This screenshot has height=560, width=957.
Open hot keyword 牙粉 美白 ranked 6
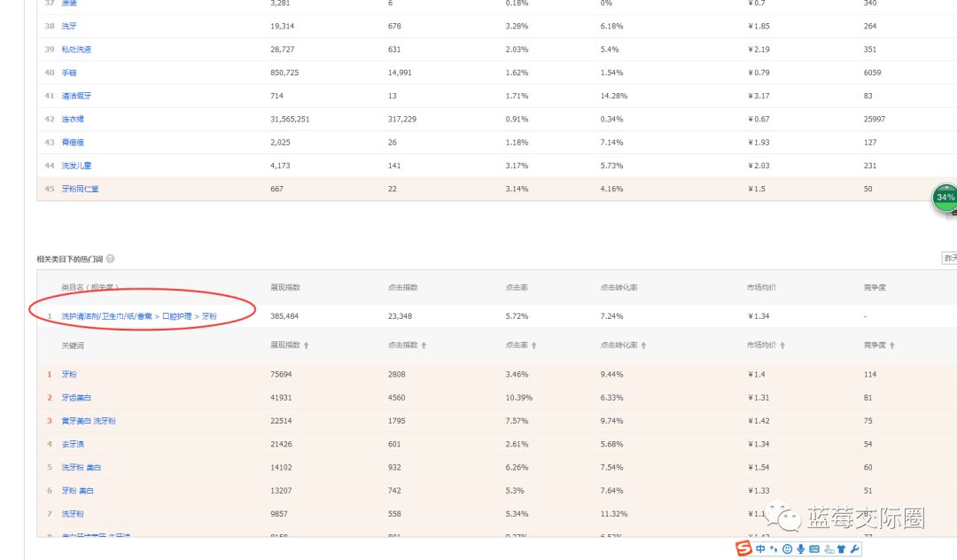(77, 491)
